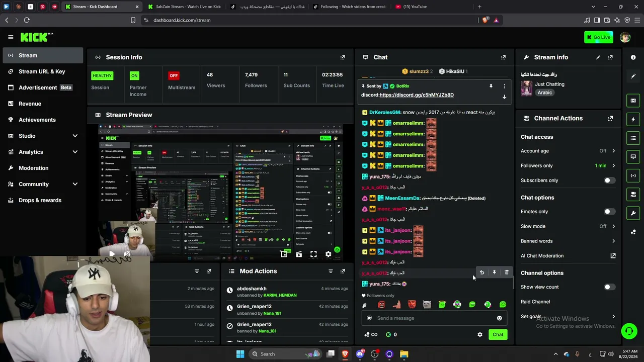644x362 pixels.
Task: Filter the Mod Actions list
Action: [x=331, y=271]
